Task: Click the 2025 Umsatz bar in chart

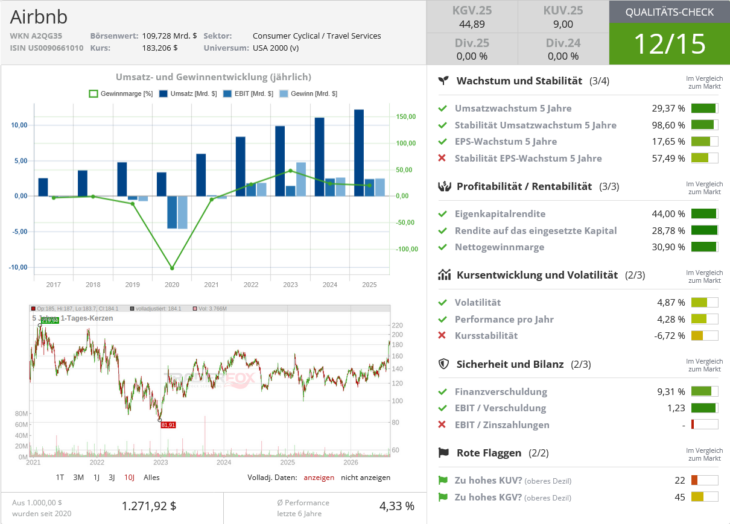Action: [359, 153]
